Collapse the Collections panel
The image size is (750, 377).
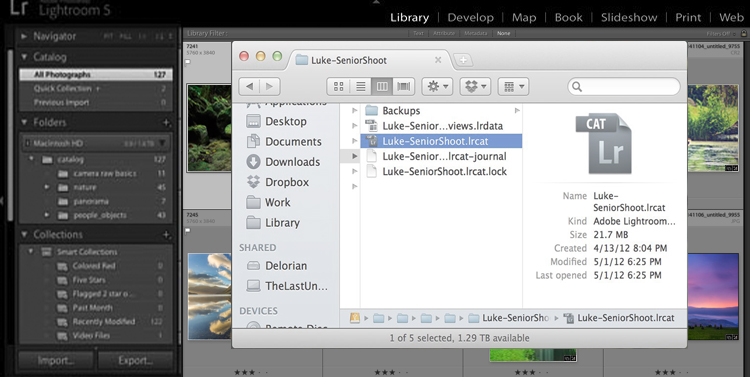coord(24,234)
